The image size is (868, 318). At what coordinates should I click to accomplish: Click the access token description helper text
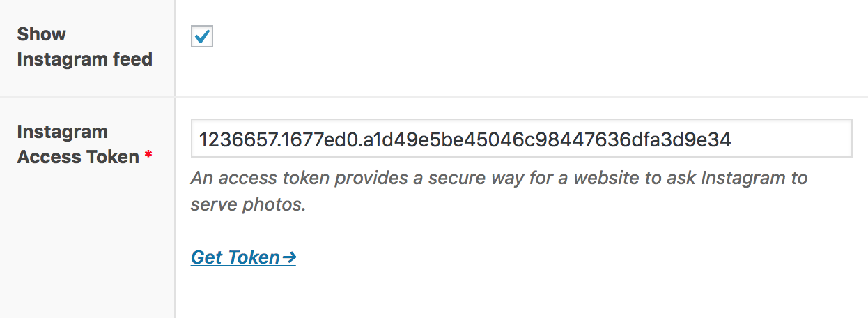pyautogui.click(x=499, y=192)
